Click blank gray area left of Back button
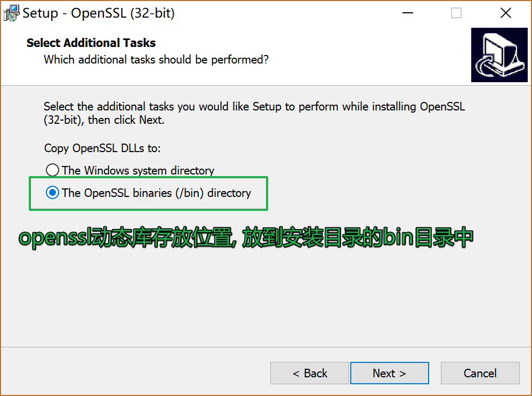This screenshot has width=532, height=396. pos(133,373)
